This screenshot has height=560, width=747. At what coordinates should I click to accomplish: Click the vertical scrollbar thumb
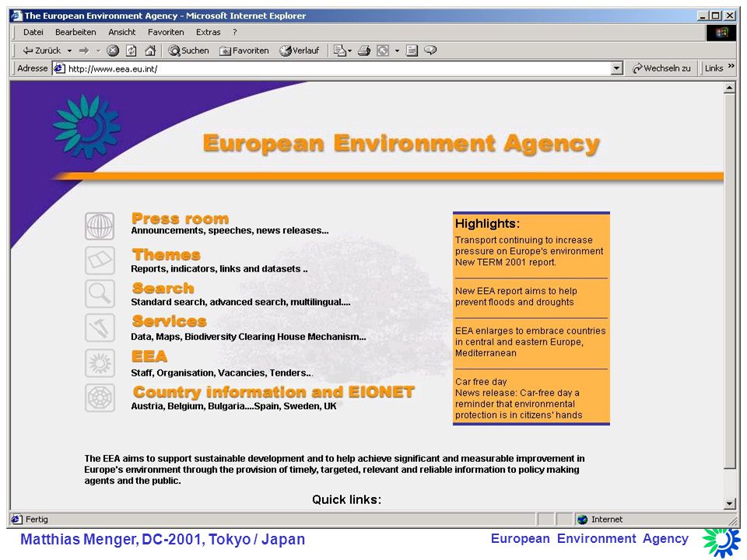(729, 282)
